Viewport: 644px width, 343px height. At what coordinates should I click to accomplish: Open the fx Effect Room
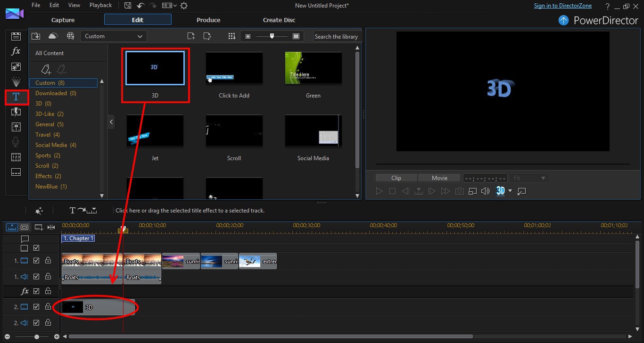16,51
